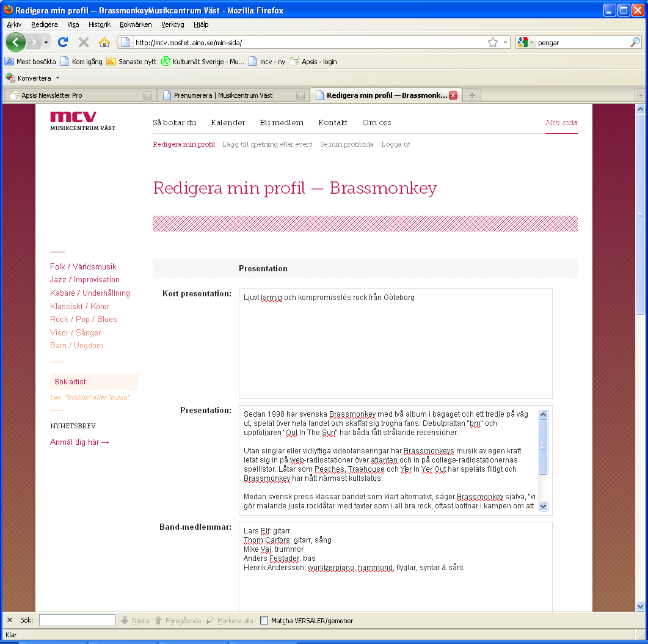Close the Apsis Newsletter Pro tab
The width and height of the screenshot is (648, 644).
[148, 95]
